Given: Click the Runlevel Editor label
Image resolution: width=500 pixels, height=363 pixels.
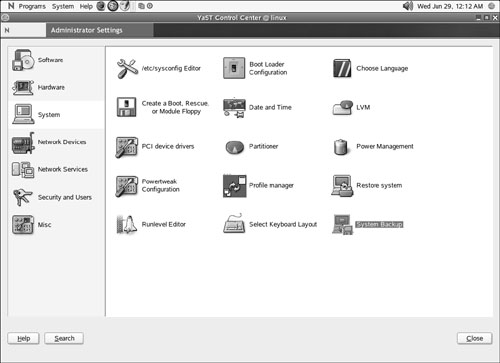Looking at the screenshot, I should click(164, 224).
